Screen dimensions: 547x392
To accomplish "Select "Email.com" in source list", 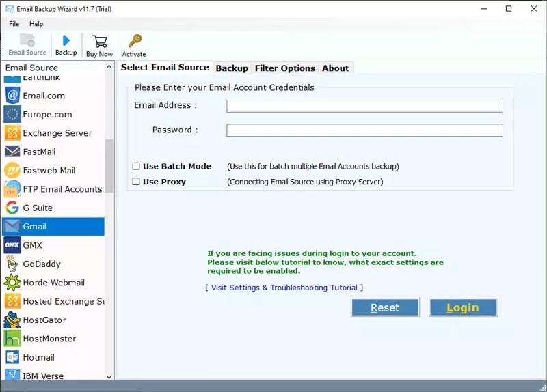I will click(x=44, y=96).
